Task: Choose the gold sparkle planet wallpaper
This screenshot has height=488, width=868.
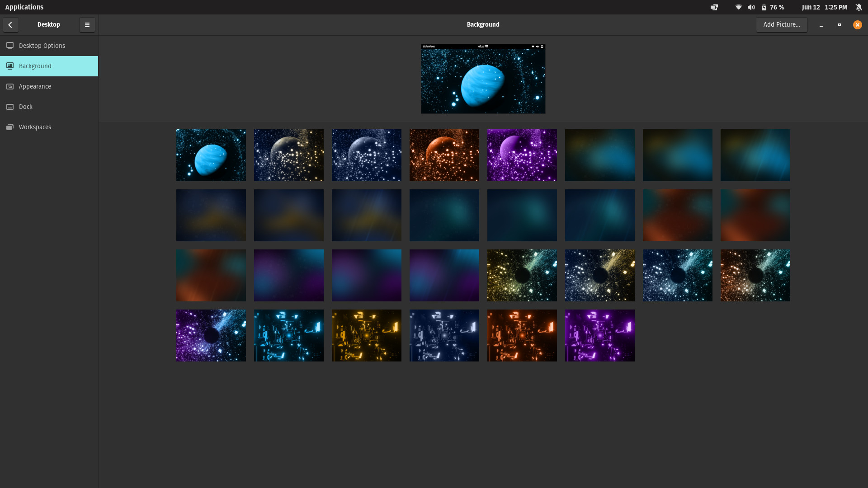Action: click(x=289, y=155)
